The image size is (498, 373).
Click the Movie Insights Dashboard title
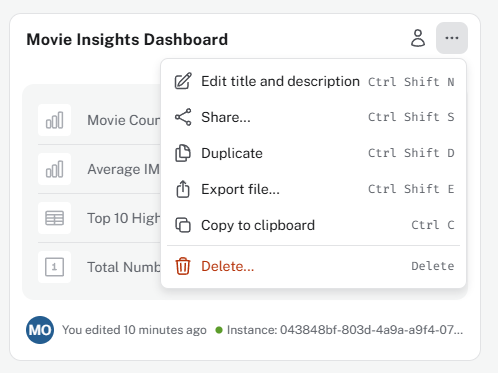(x=127, y=39)
